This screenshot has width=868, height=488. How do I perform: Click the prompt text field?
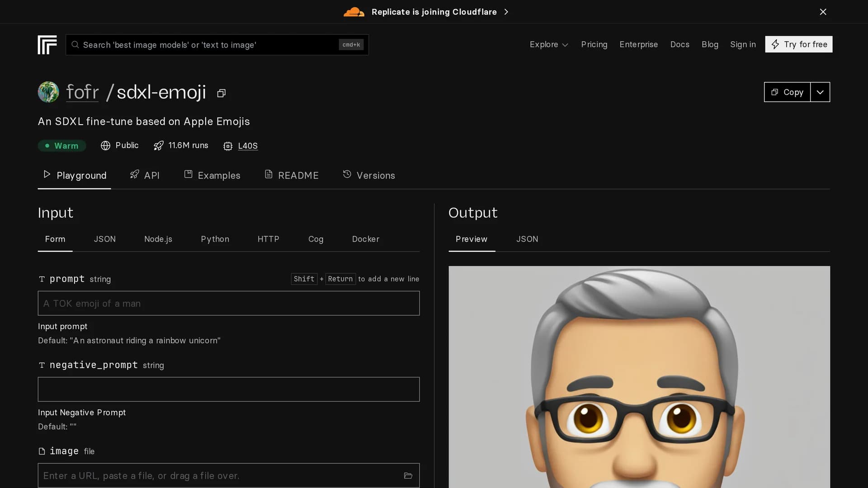click(229, 303)
